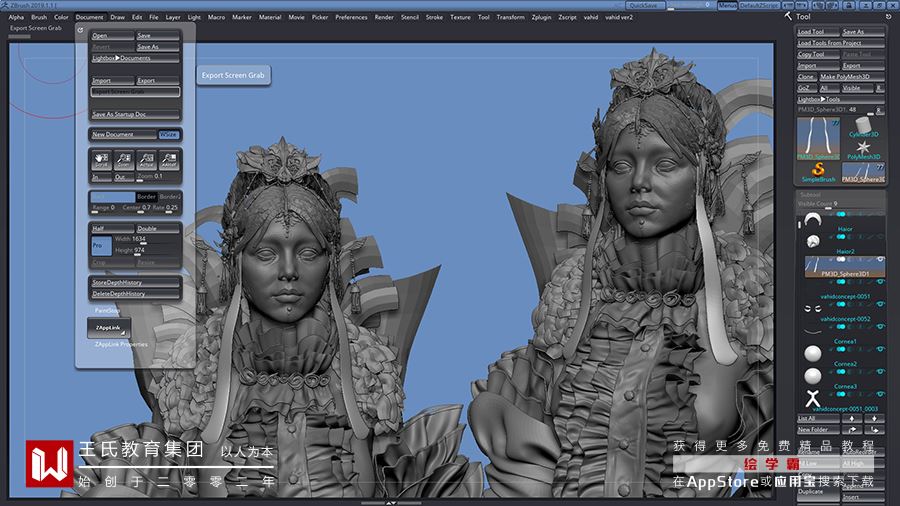This screenshot has width=900, height=506.
Task: Toggle the Pro proportional constraint button
Action: (101, 246)
